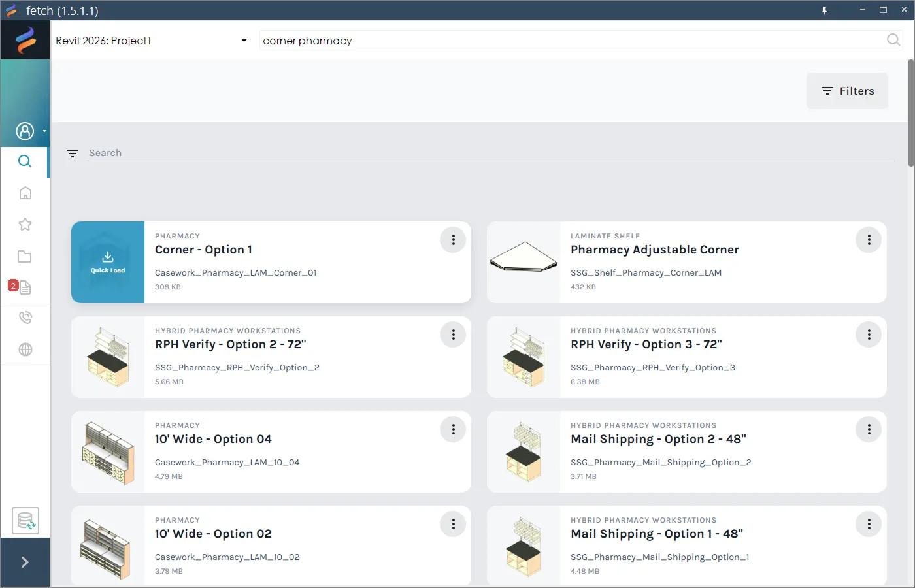The width and height of the screenshot is (915, 588).
Task: Click 10' Wide - Option 04 title
Action: (x=213, y=439)
